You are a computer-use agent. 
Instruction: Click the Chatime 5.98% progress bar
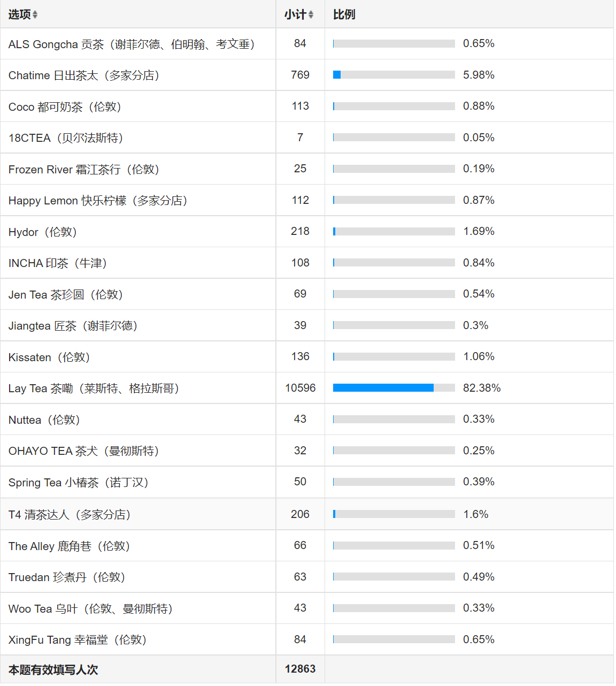point(394,75)
